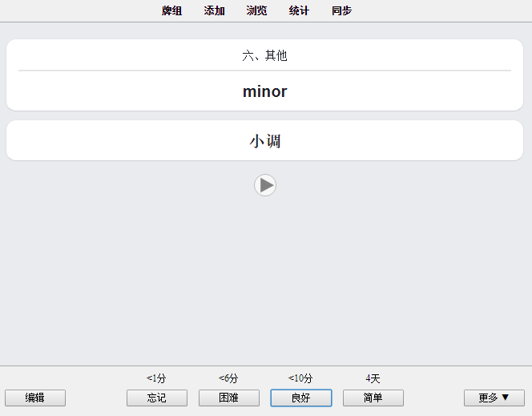
Task: Rate card as 简单 (easy)
Action: (x=373, y=398)
